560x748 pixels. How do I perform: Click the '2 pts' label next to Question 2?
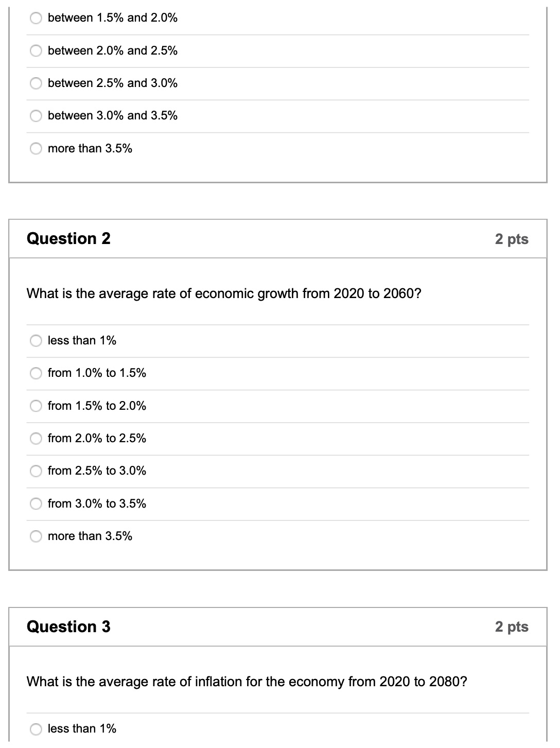[512, 238]
